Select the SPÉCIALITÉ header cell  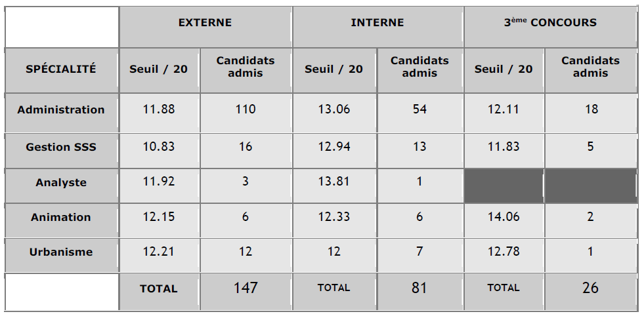[61, 68]
